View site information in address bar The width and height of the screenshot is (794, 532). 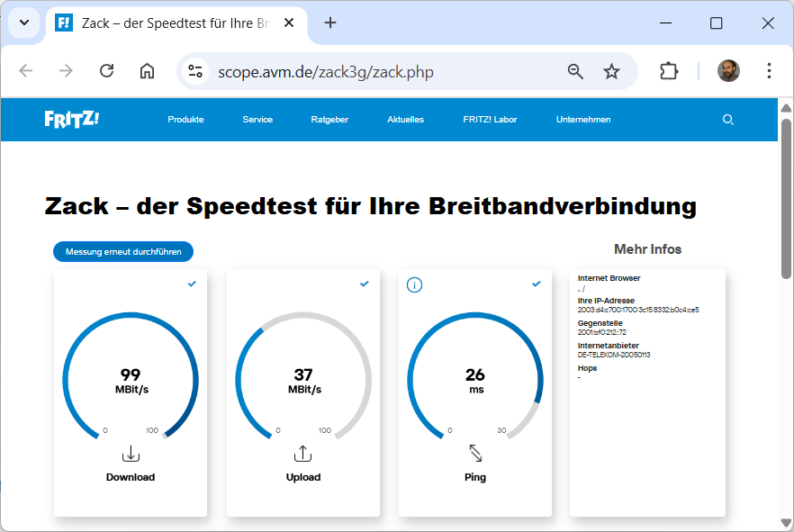click(195, 72)
